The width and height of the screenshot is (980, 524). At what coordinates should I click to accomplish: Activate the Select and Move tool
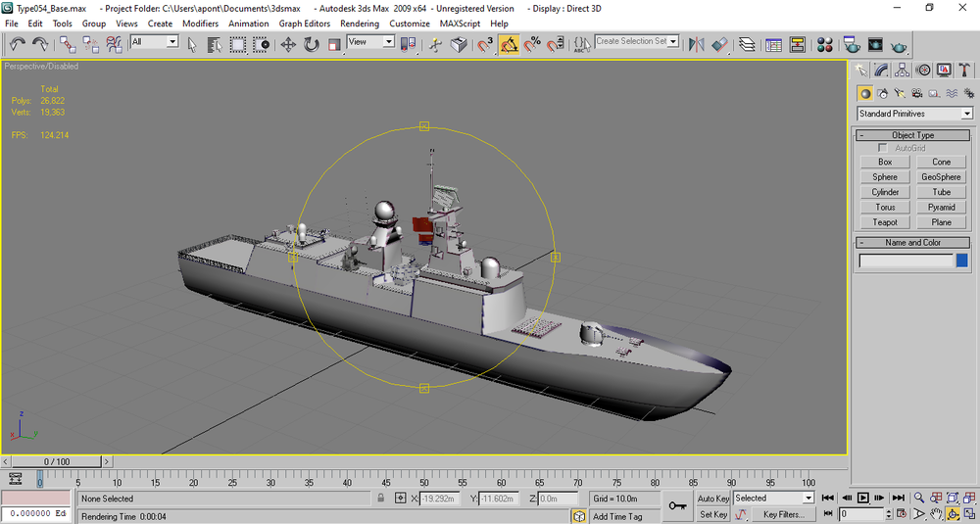288,44
